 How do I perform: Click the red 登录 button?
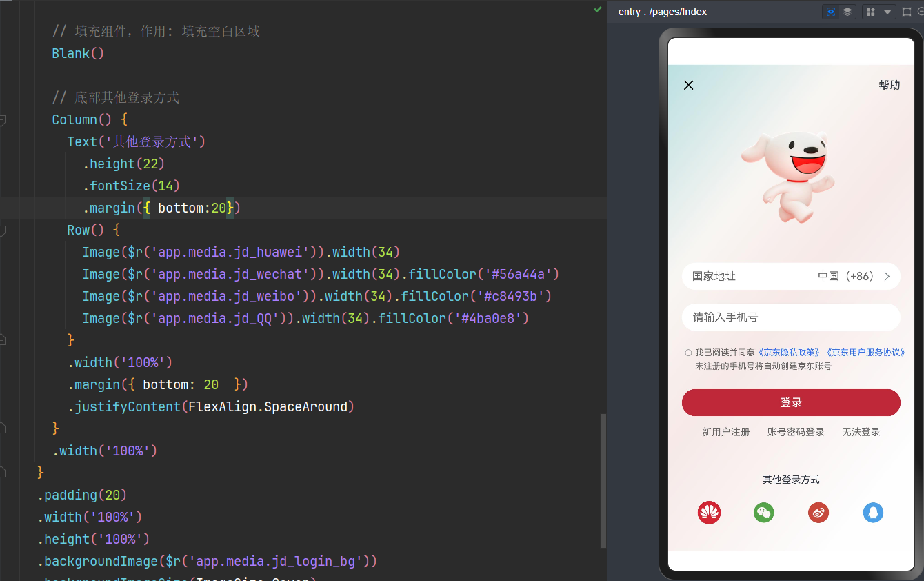tap(791, 403)
